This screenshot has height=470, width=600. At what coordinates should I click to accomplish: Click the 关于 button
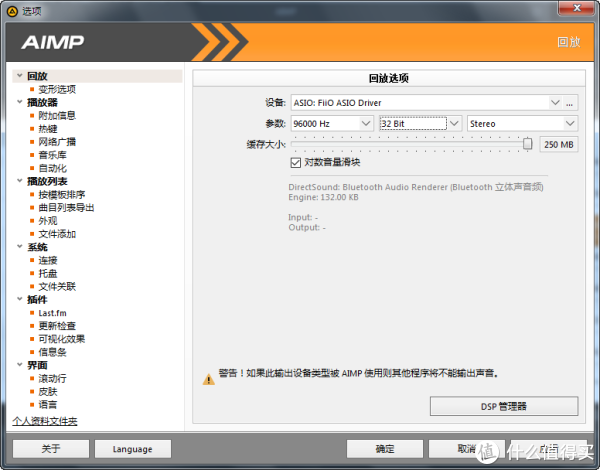click(x=51, y=449)
